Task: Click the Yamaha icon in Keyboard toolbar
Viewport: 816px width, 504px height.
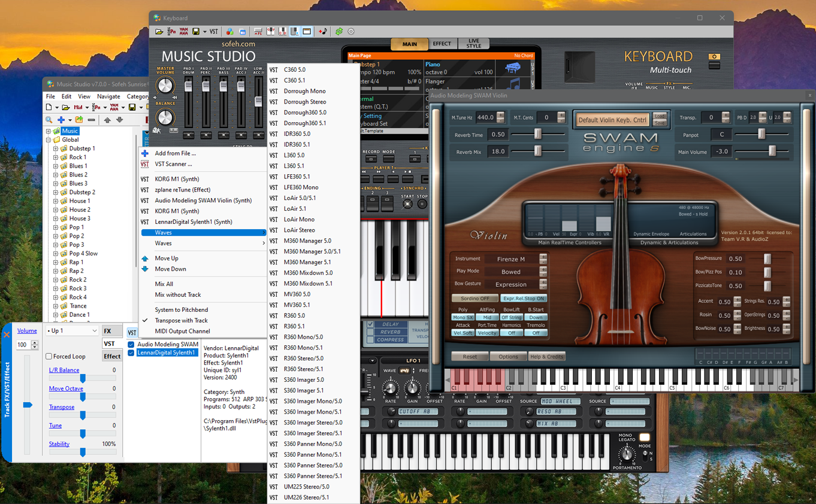Action: click(x=183, y=31)
